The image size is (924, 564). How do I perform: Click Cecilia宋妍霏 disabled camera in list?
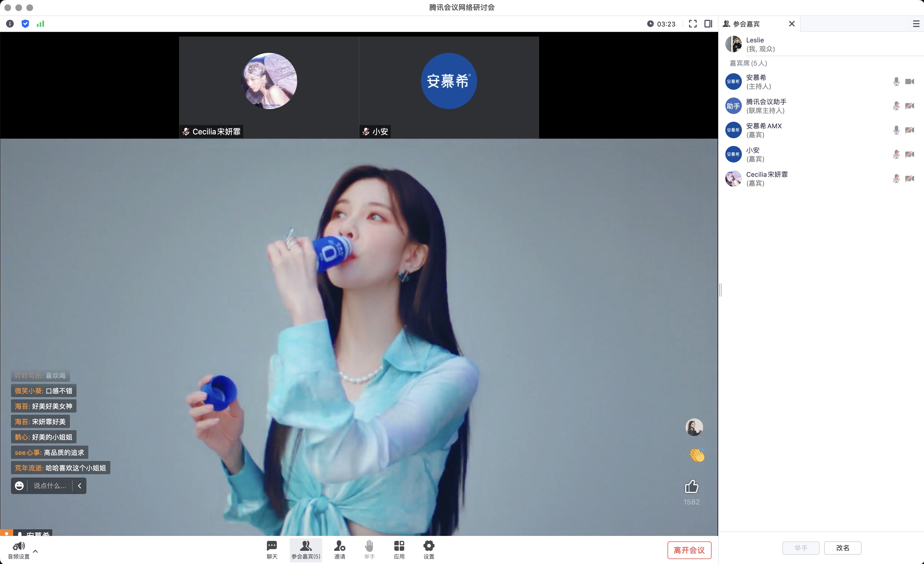tap(910, 179)
